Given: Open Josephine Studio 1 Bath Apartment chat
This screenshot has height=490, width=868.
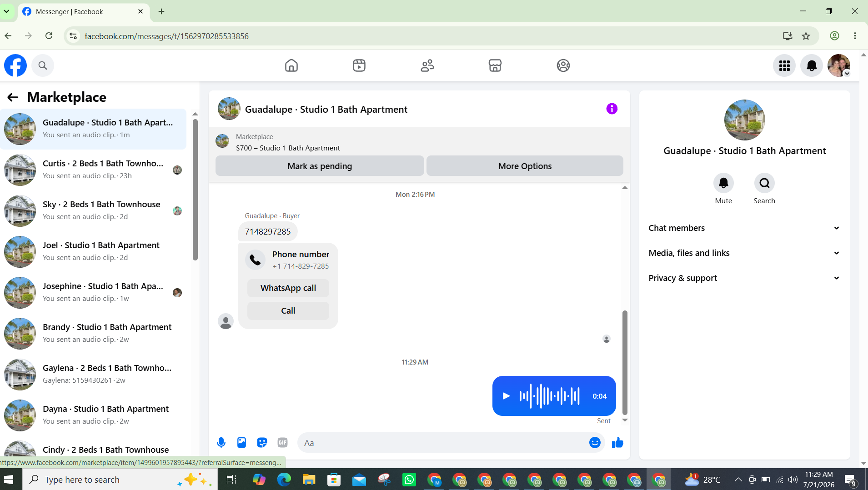Looking at the screenshot, I should 93,293.
